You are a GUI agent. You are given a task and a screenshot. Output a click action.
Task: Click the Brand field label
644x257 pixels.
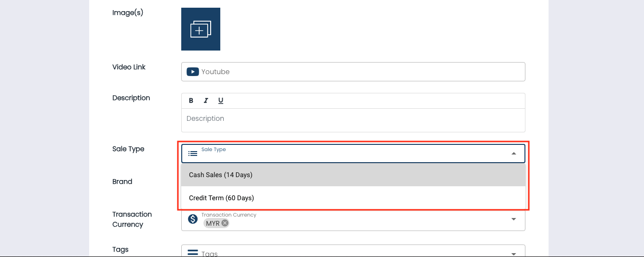[122, 181]
